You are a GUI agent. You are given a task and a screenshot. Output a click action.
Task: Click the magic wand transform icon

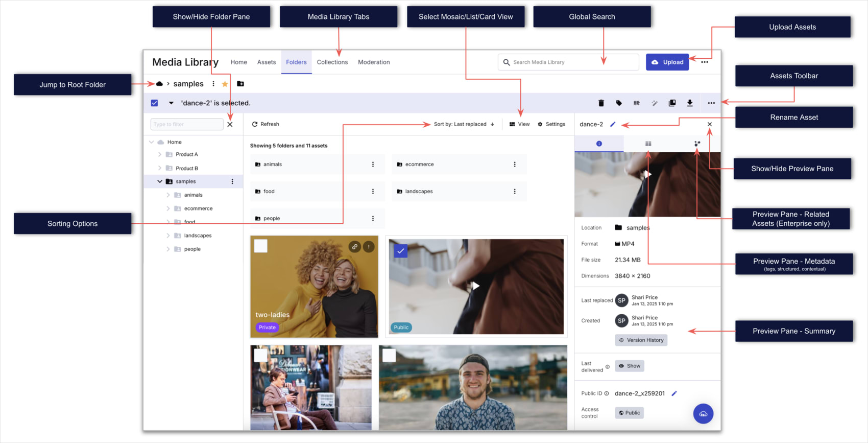[x=655, y=103]
